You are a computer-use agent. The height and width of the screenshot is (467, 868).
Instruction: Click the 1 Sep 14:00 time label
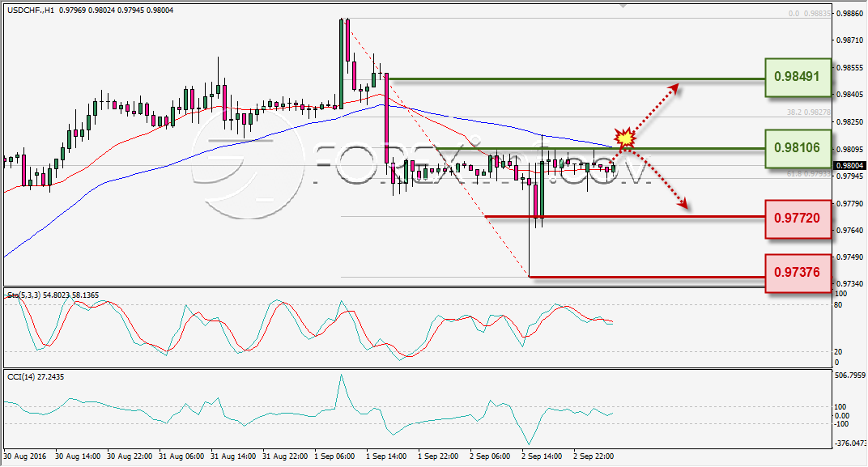(x=386, y=456)
